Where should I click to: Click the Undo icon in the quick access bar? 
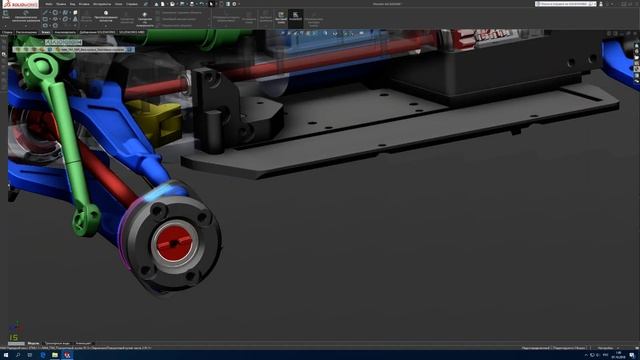pos(201,4)
